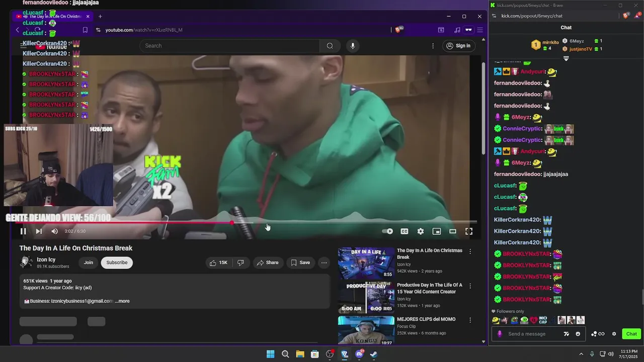Switch to theater mode
Image resolution: width=644 pixels, height=362 pixels.
(453, 231)
